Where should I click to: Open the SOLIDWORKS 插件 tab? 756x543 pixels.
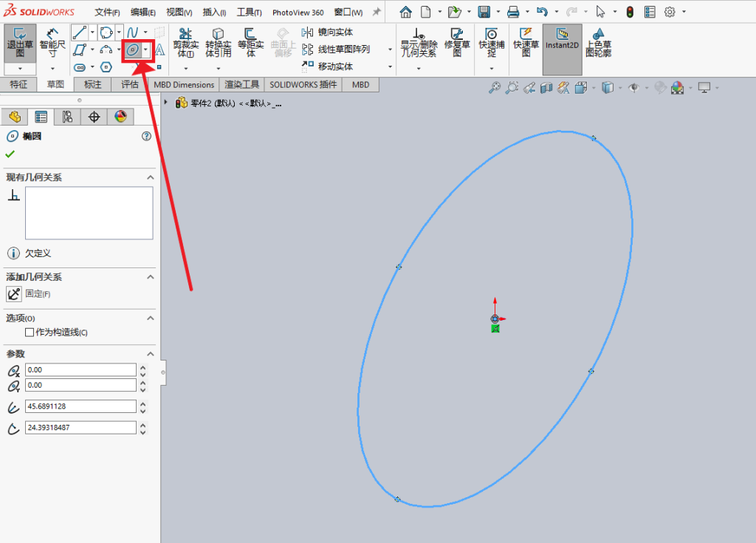click(x=303, y=84)
